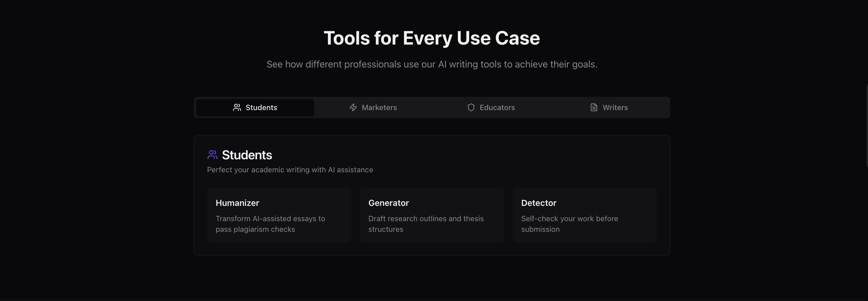Open the Generator tool card
Viewport: 868px width, 301px height.
coord(432,215)
